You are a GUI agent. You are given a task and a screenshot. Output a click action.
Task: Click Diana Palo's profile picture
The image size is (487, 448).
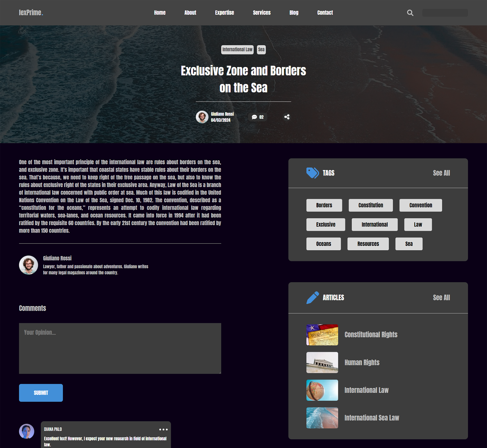tap(27, 431)
